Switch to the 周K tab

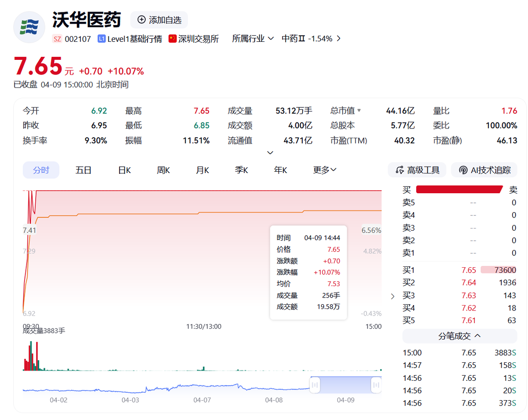tap(163, 170)
